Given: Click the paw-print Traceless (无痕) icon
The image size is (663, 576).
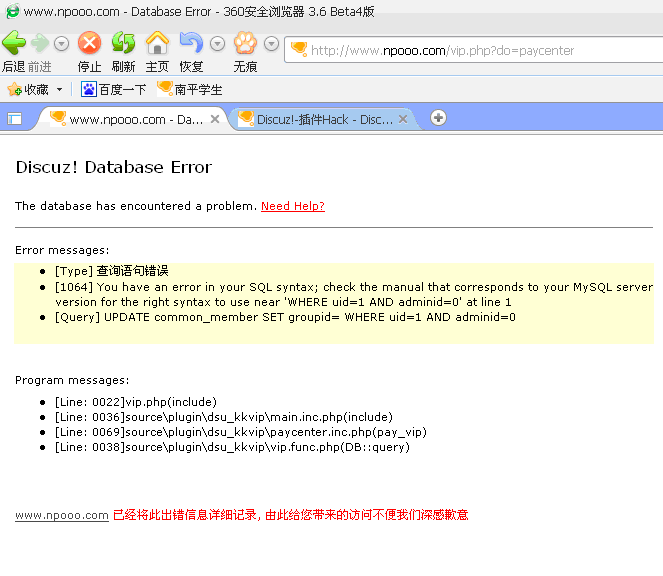Looking at the screenshot, I should (245, 43).
